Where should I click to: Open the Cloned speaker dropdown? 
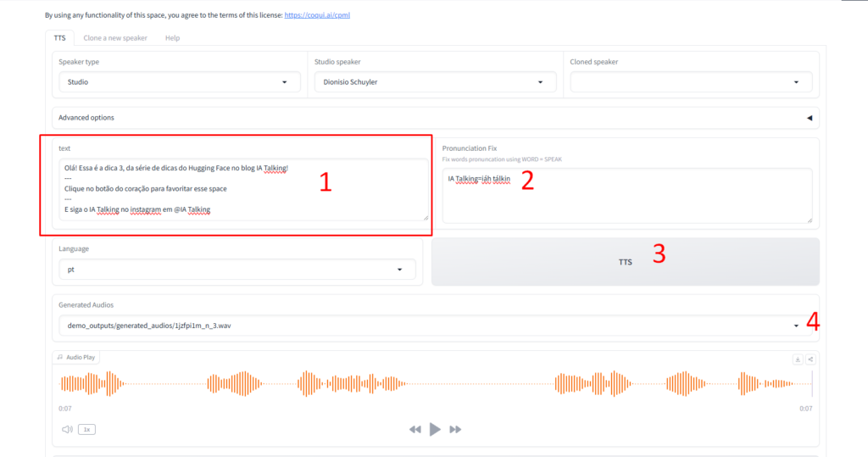pos(691,82)
